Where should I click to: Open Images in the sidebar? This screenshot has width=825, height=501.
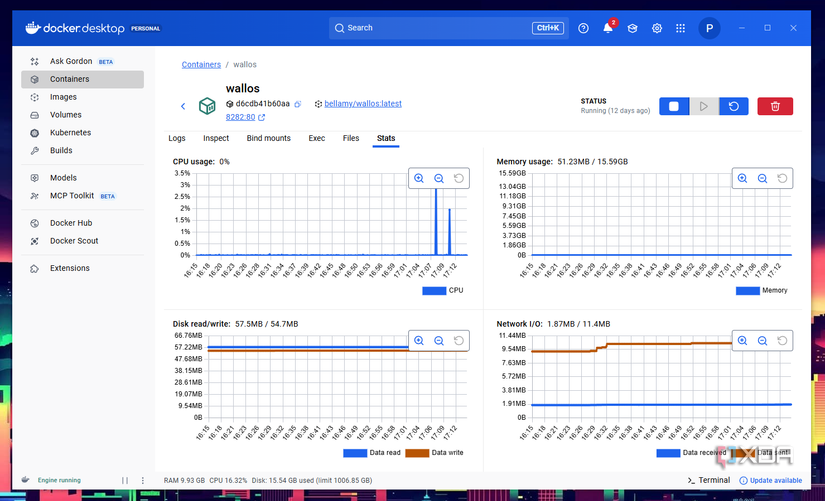pos(83,97)
